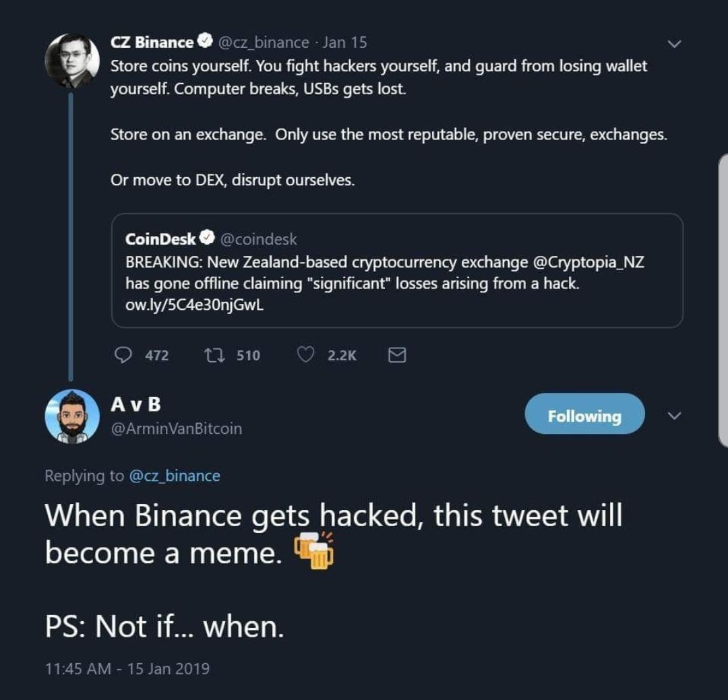
Task: Open the reply icon on CZ's tweet
Action: [124, 355]
